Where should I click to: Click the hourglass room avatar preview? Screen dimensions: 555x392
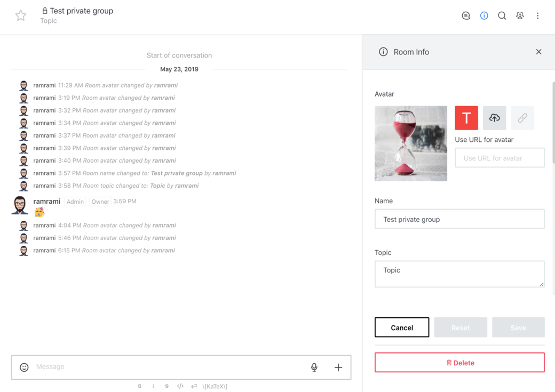coord(410,143)
